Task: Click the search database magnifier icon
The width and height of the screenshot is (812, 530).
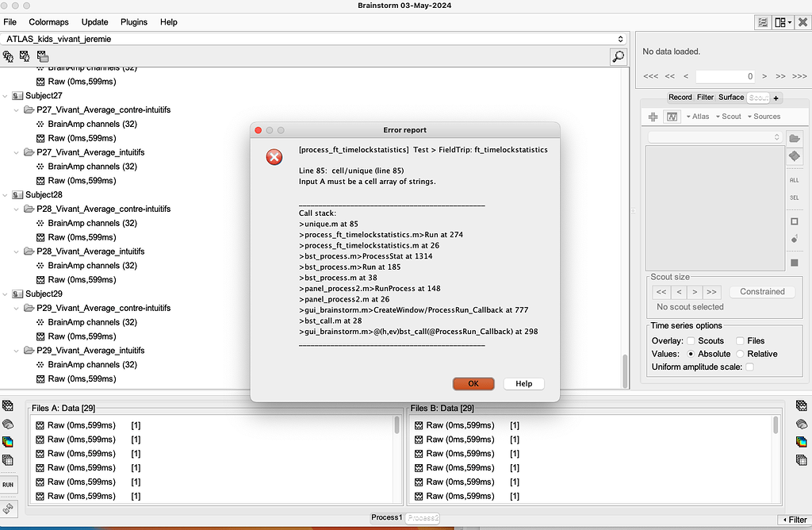Action: click(x=618, y=56)
